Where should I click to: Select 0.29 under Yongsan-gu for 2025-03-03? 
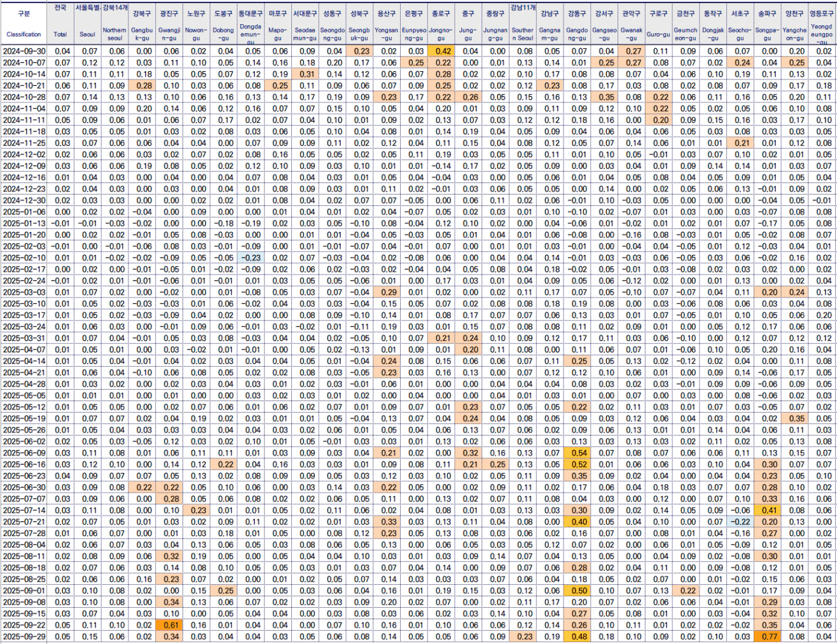coord(387,292)
